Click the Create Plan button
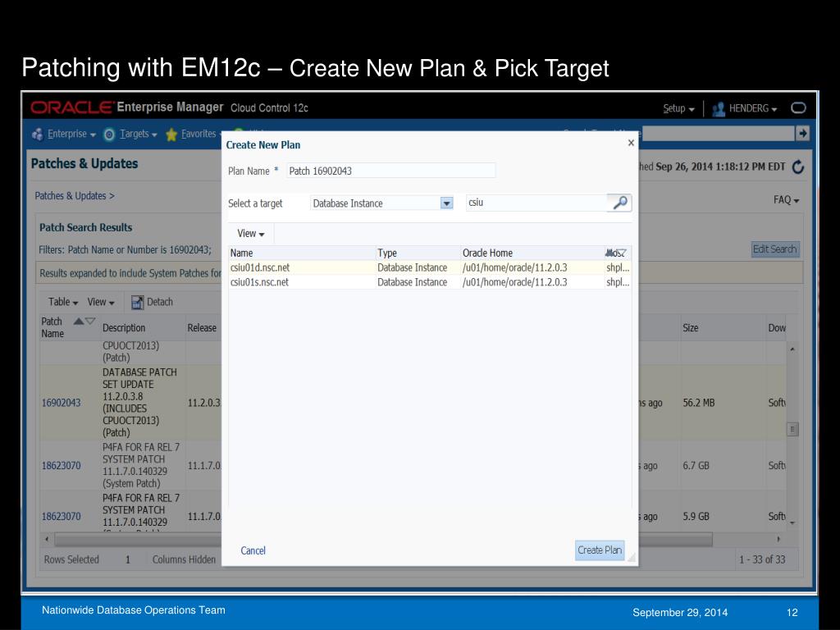 pyautogui.click(x=600, y=550)
